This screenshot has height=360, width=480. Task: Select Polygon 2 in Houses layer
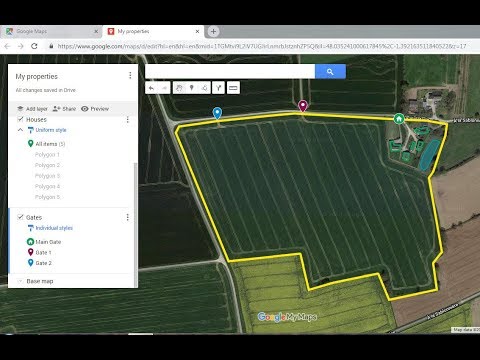[x=47, y=165]
